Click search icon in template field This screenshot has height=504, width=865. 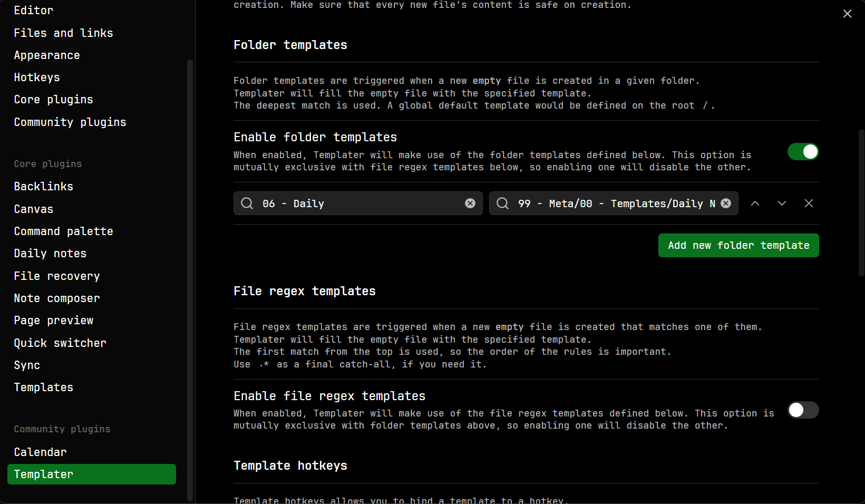(502, 203)
